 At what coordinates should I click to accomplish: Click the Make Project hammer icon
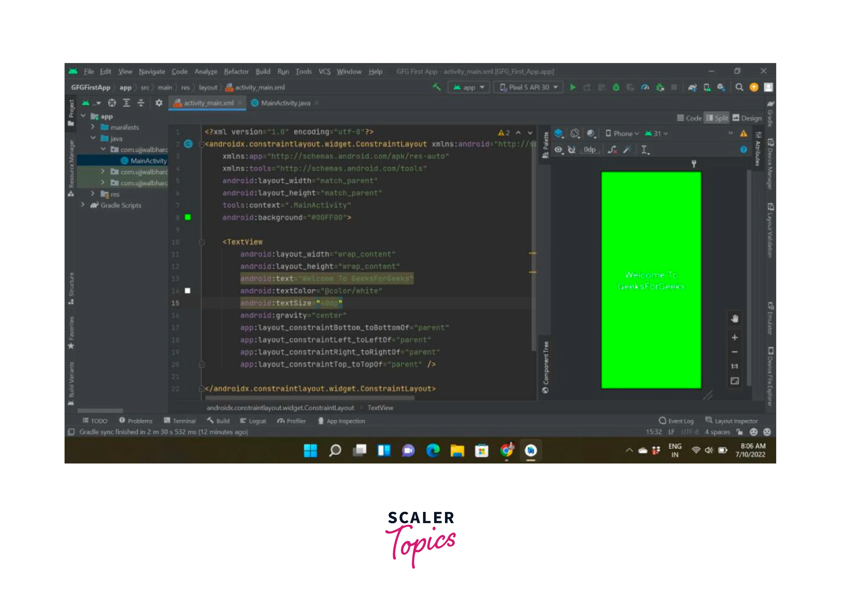pyautogui.click(x=437, y=87)
